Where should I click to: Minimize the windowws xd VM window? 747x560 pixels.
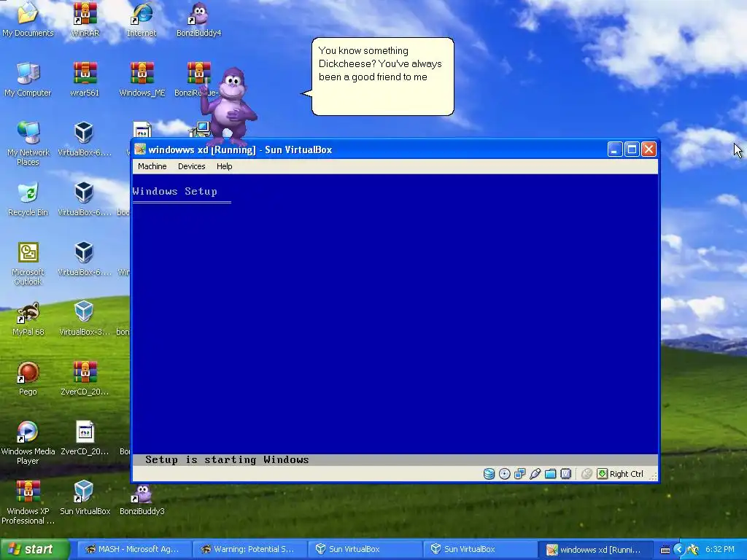614,149
